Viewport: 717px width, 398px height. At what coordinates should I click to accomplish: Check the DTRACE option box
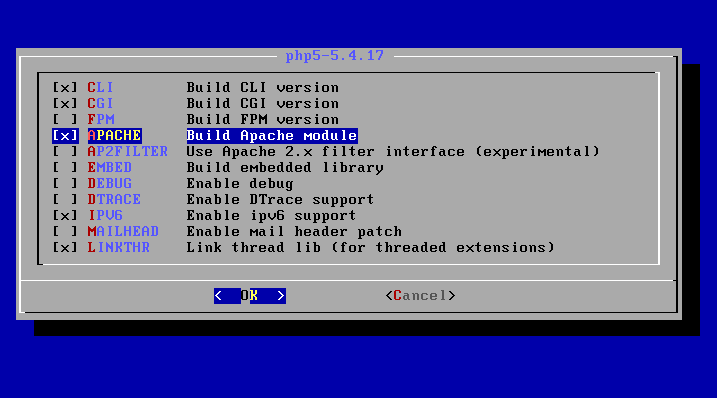coord(65,199)
